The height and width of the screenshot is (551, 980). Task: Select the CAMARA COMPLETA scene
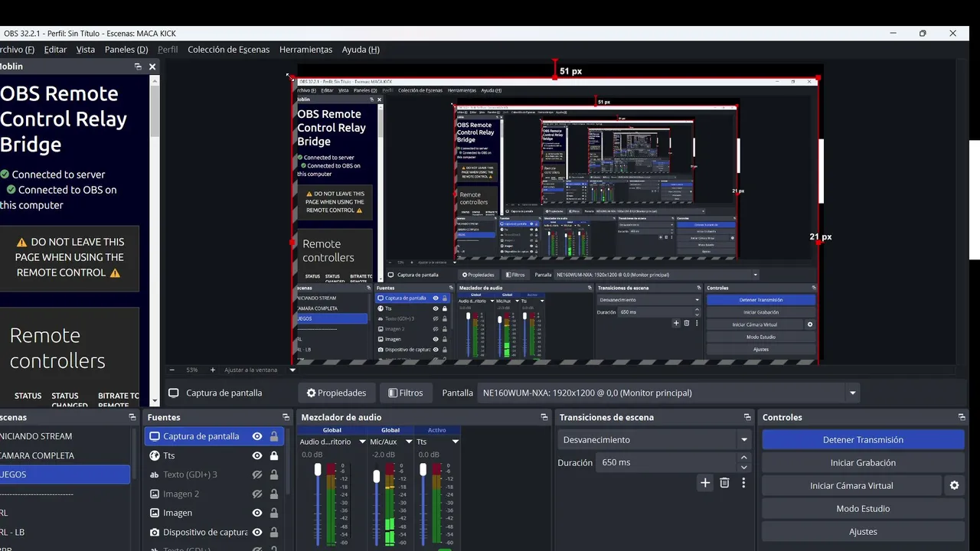(x=65, y=455)
